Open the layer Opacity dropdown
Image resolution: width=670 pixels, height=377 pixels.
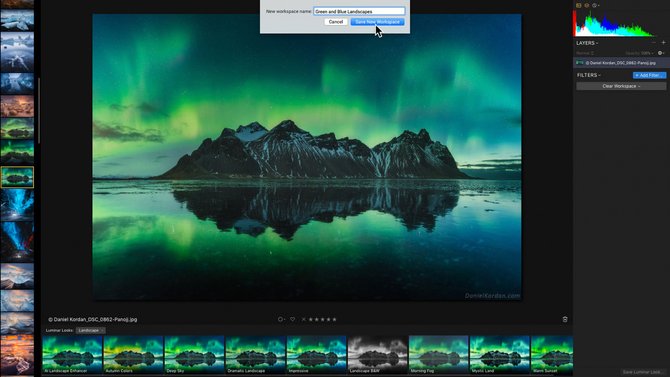pos(639,53)
